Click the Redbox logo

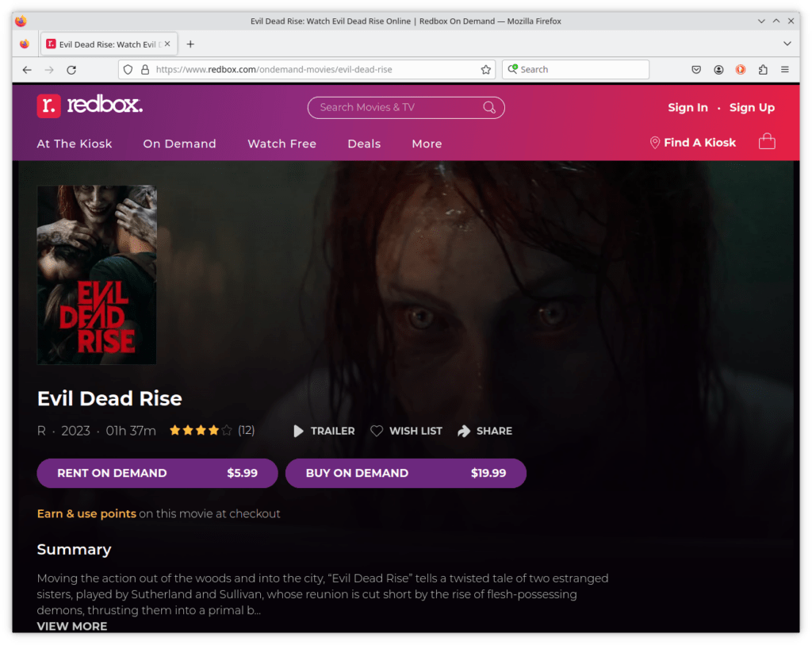click(x=90, y=106)
